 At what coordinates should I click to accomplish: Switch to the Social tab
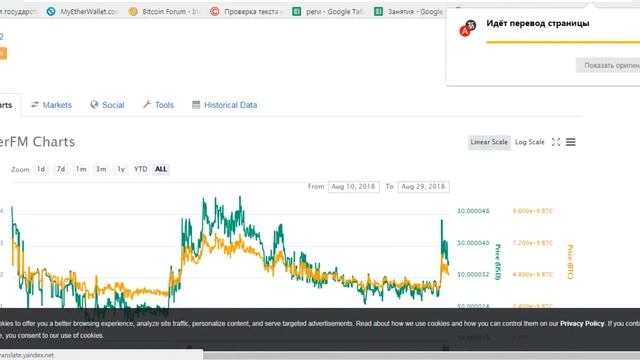[x=107, y=105]
